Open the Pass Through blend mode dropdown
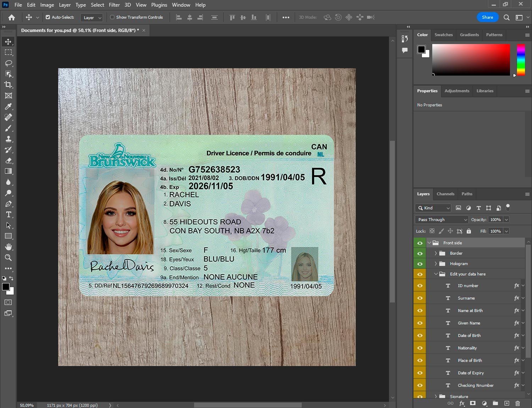Screen dimensions: 532x408 coord(442,220)
